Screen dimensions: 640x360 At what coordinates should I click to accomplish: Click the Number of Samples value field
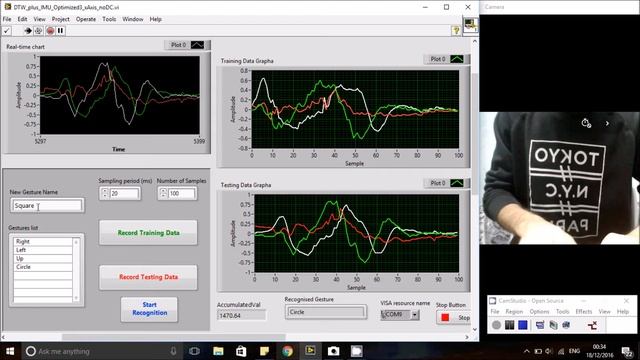(x=182, y=193)
